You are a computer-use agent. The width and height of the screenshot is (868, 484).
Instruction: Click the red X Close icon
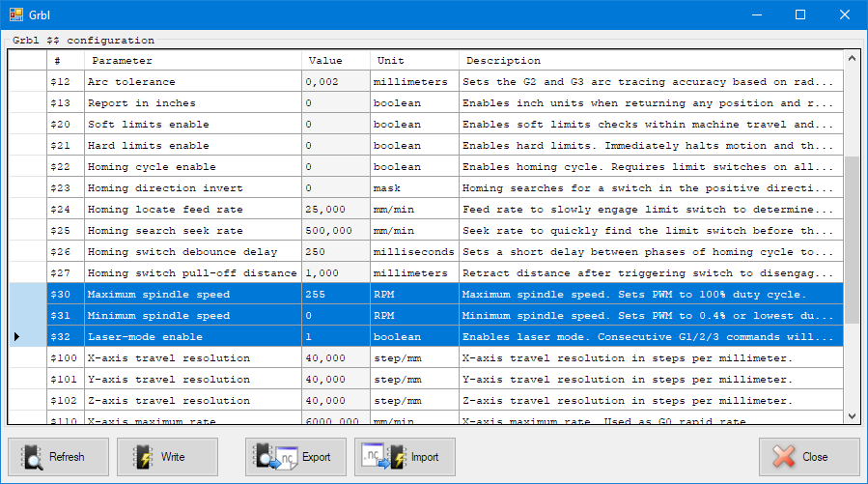pos(784,457)
